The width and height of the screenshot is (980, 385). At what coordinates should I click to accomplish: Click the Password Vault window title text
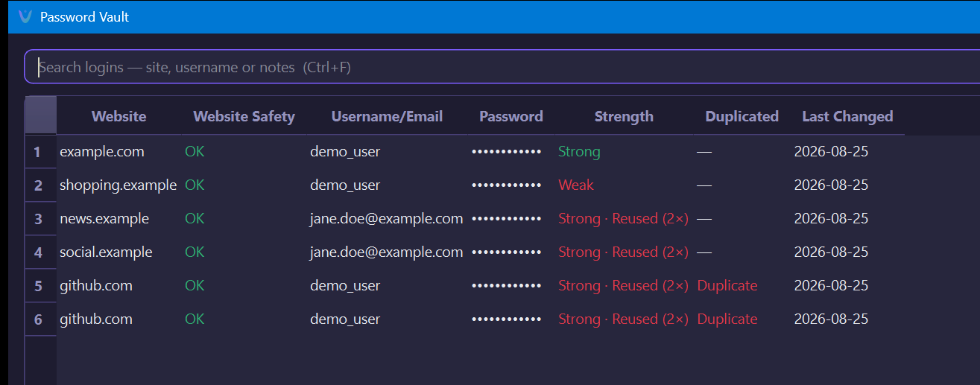point(84,16)
